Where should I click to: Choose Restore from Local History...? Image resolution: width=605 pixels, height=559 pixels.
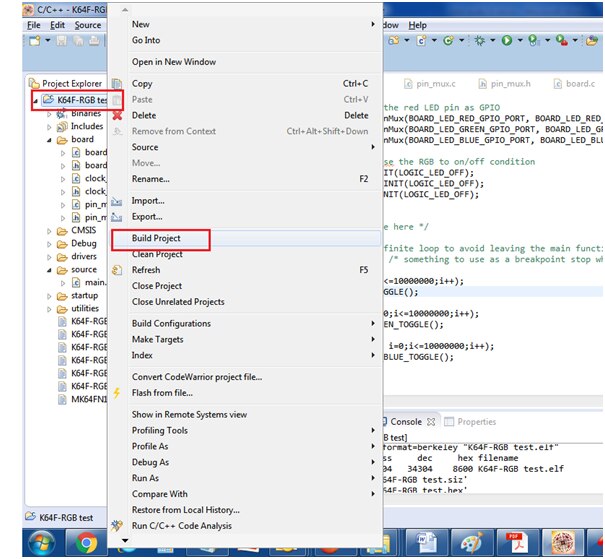pos(245,510)
